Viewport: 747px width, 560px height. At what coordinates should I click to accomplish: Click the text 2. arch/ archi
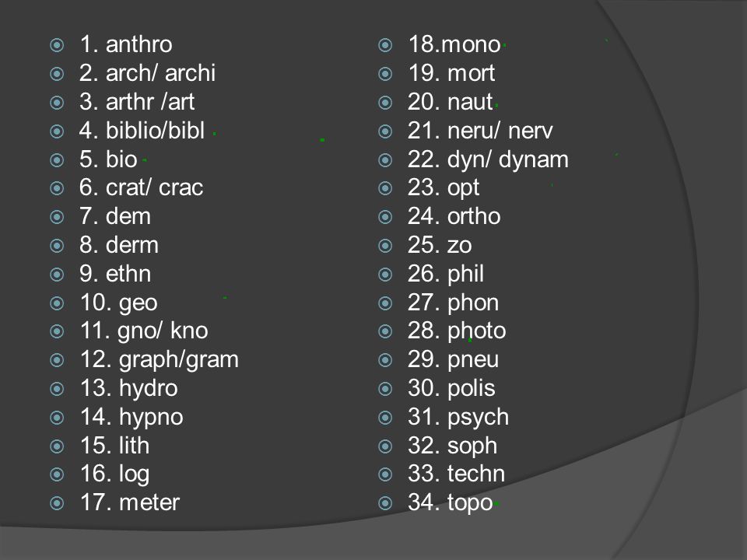coord(147,73)
